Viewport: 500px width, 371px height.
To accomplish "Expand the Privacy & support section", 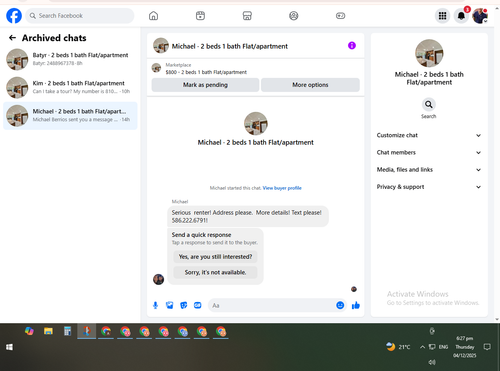I will (x=429, y=187).
